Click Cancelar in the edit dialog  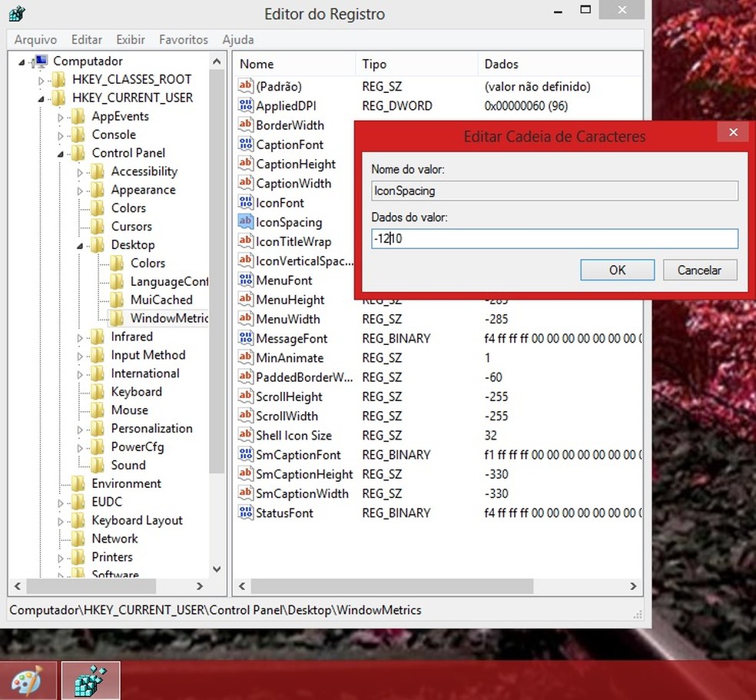tap(700, 270)
